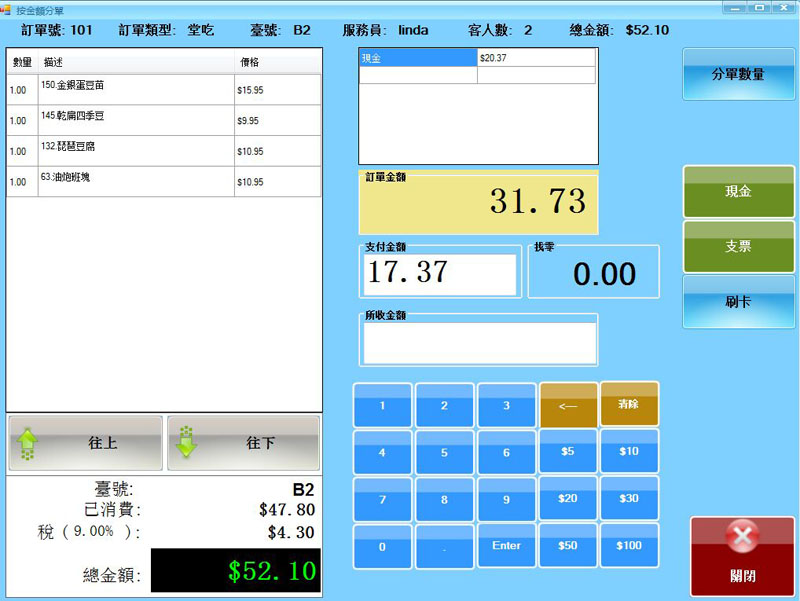Select the 現金 $20.37 payment row
This screenshot has width=800, height=601.
pos(477,58)
